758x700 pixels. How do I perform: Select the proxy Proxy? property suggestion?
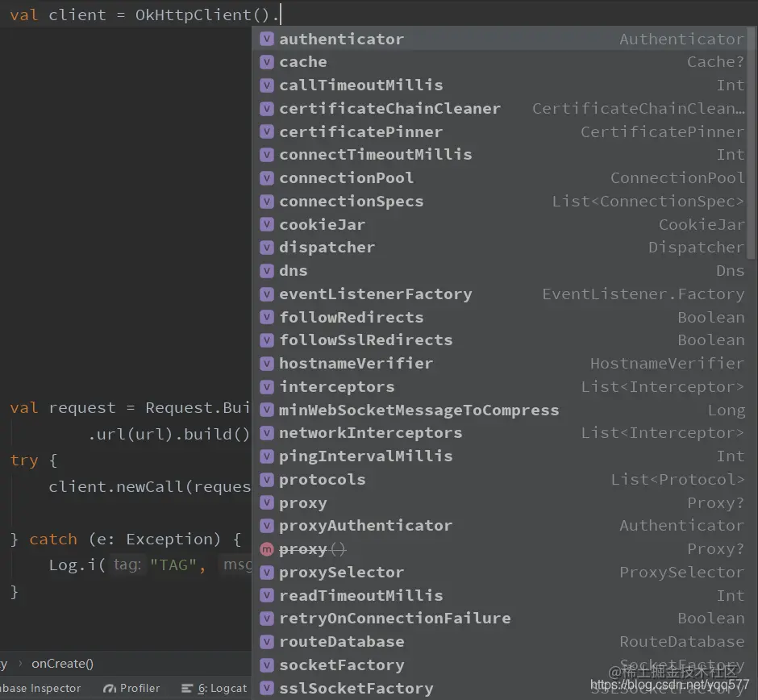point(499,502)
